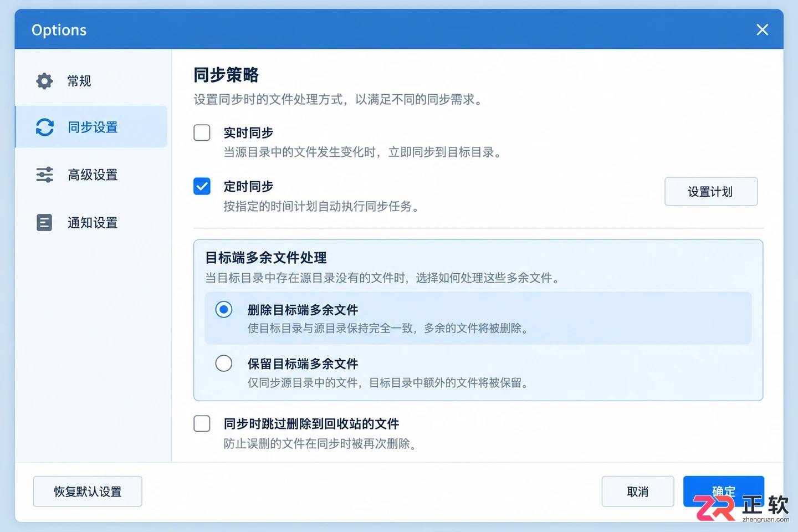The width and height of the screenshot is (798, 532).
Task: Click the text 防止误删的文件在同步时被再次删除。
Action: (x=321, y=444)
